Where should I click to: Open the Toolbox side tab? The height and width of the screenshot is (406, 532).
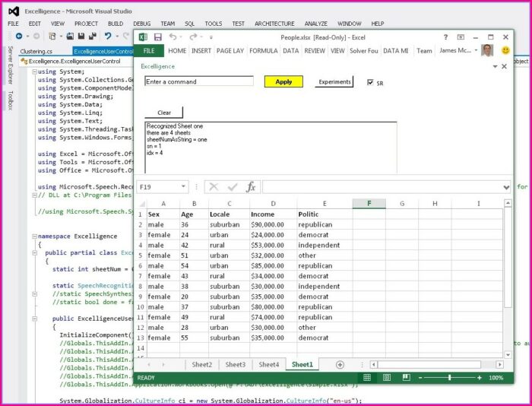pos(11,100)
